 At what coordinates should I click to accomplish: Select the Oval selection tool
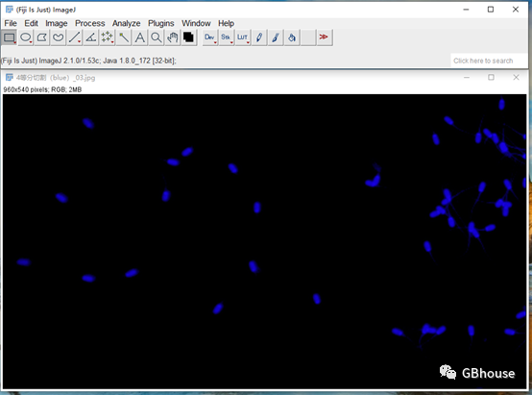click(25, 37)
